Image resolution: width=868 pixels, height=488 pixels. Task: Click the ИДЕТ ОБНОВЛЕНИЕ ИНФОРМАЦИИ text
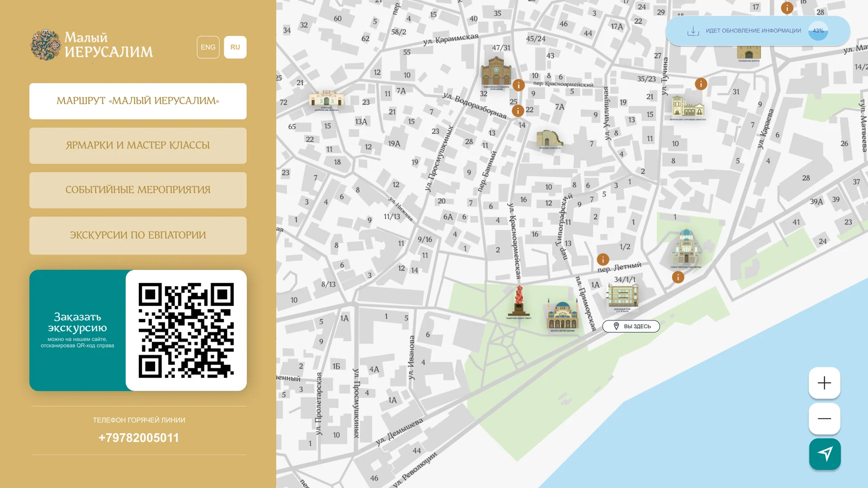click(x=753, y=31)
